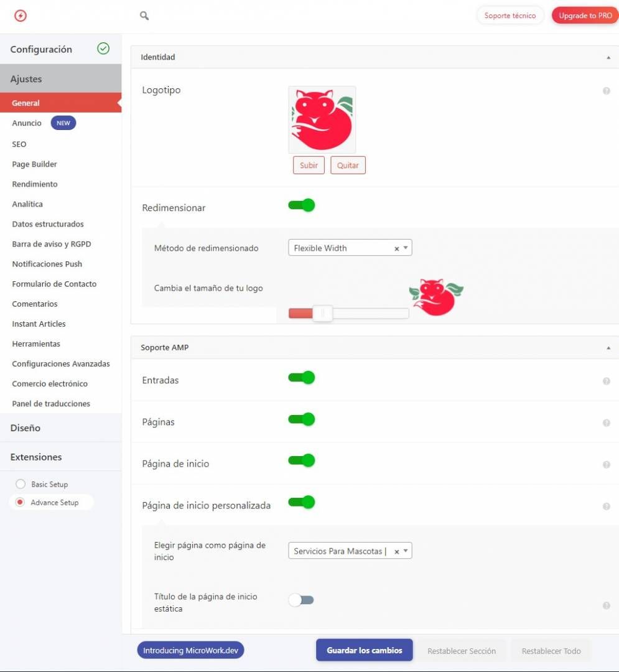Image resolution: width=619 pixels, height=672 pixels.
Task: Collapse the Identidad section arrow
Action: point(608,57)
